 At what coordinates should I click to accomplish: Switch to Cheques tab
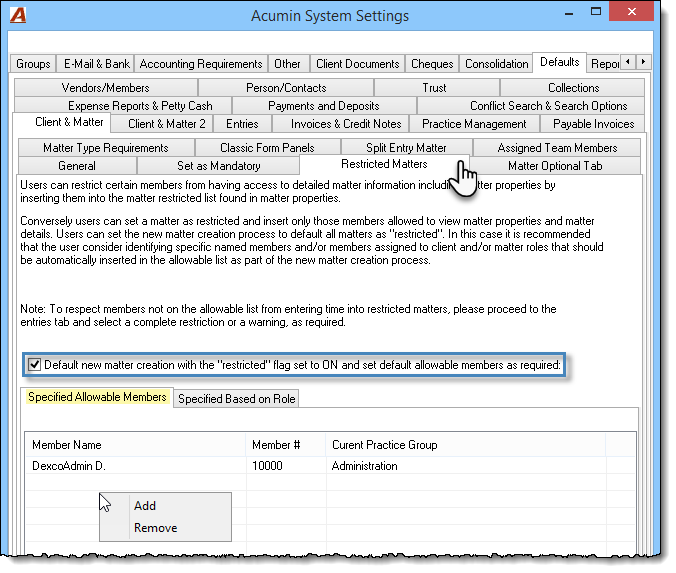pos(432,64)
